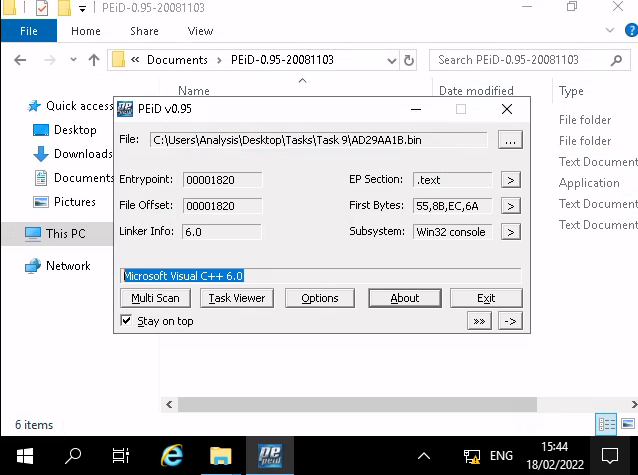638x475 pixels.
Task: Switch to the View ribbon tab
Action: [x=200, y=31]
